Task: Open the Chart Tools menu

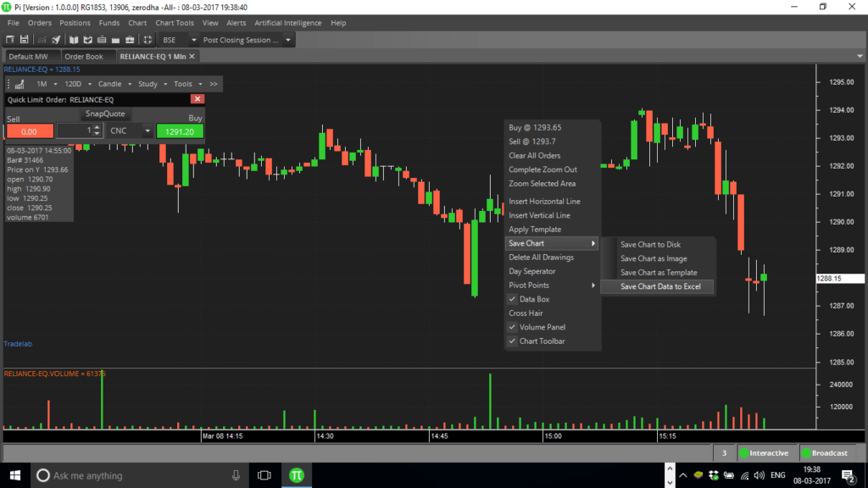Action: pos(175,23)
